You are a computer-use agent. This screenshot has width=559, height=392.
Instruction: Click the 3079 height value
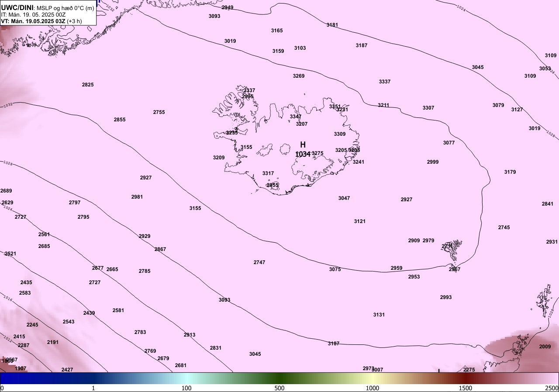498,105
